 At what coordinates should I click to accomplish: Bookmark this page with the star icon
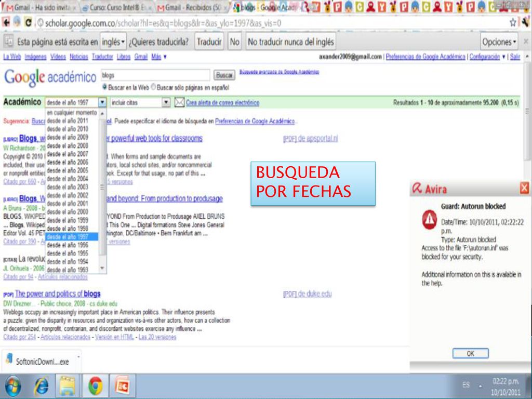513,23
